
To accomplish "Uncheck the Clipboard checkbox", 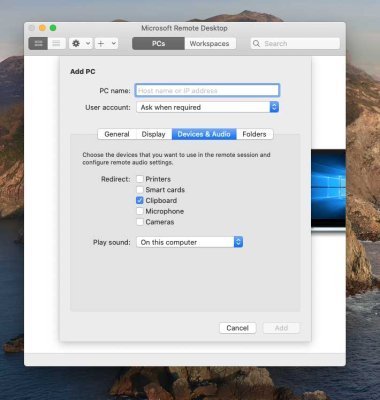I will [140, 200].
